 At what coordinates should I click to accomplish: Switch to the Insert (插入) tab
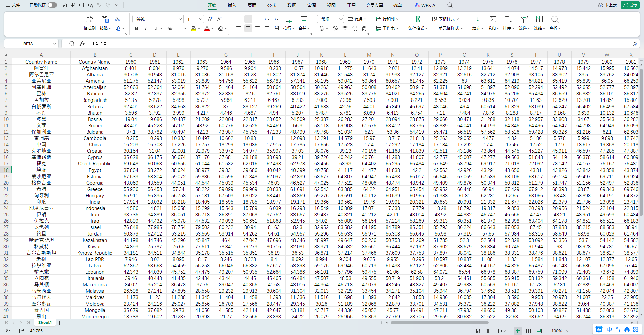coord(232,5)
